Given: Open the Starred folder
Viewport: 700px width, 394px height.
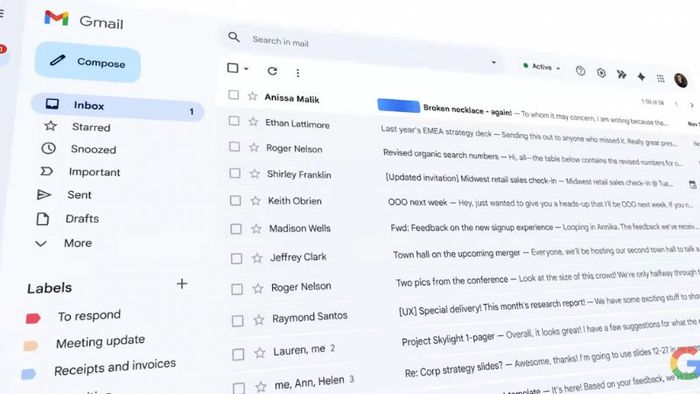Looking at the screenshot, I should pos(91,127).
